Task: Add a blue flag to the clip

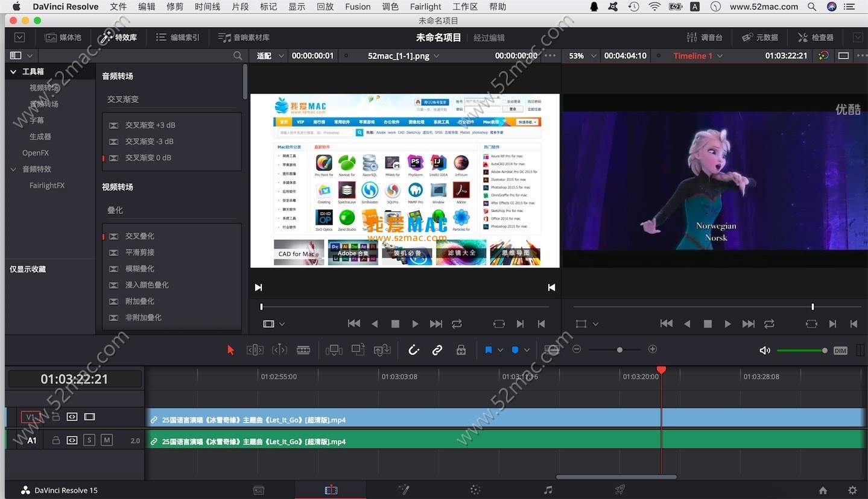Action: coord(489,350)
